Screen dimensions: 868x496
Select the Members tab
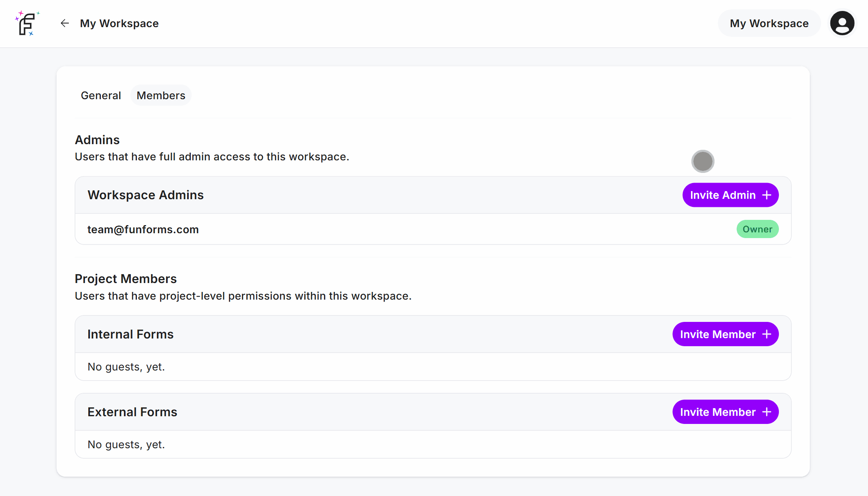pyautogui.click(x=161, y=96)
